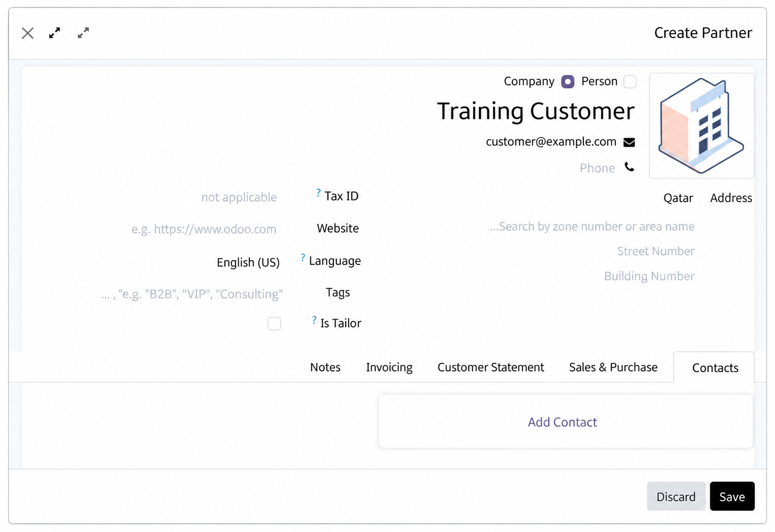Open the Tags selection field

click(192, 294)
